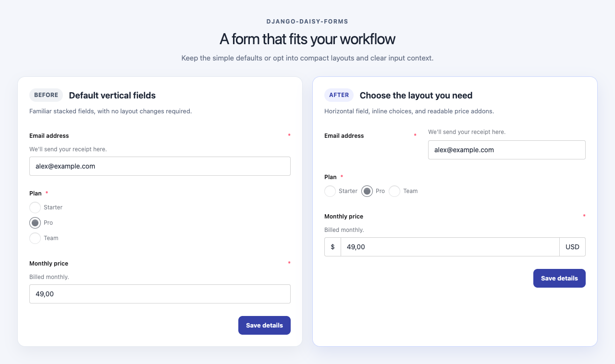Click receipt hint text in the After card

click(x=467, y=132)
